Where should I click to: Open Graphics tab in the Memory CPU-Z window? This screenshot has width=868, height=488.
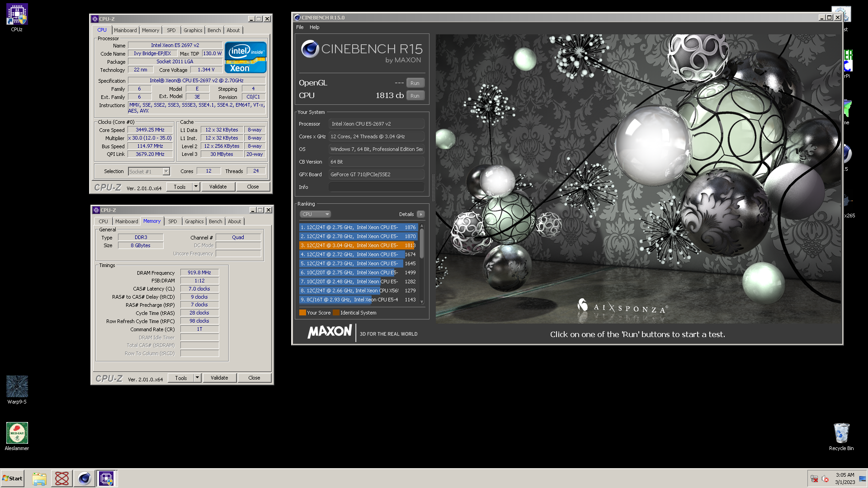click(x=194, y=221)
